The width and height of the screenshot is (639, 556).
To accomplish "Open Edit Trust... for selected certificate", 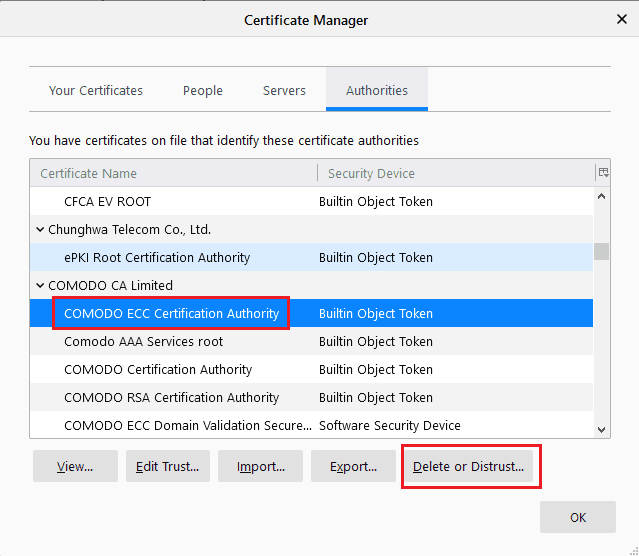I will [167, 466].
